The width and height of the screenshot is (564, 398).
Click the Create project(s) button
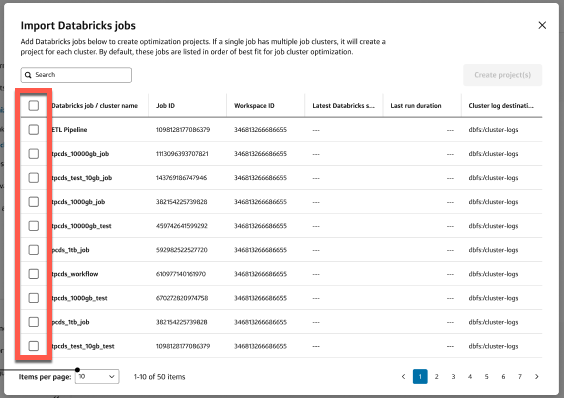[x=502, y=75]
